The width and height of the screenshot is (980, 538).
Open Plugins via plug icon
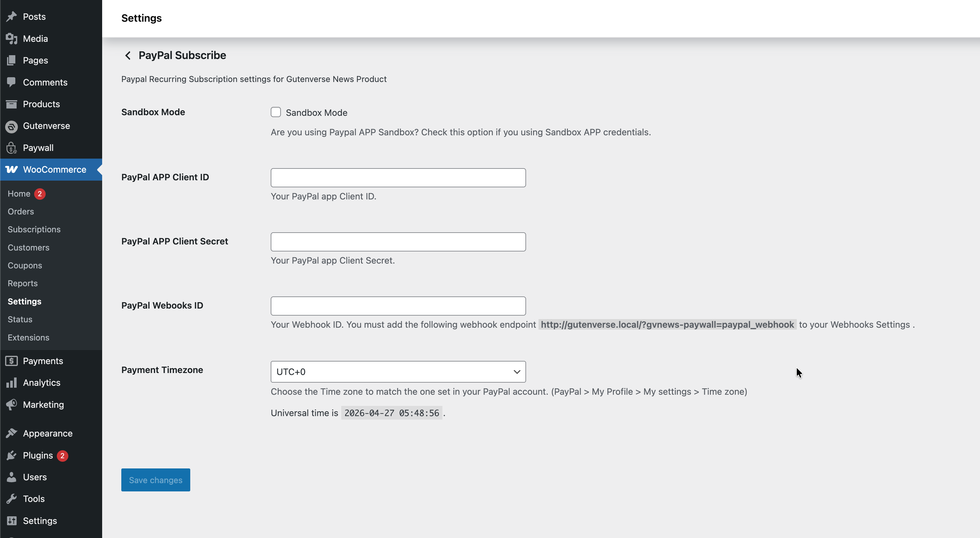(x=11, y=455)
